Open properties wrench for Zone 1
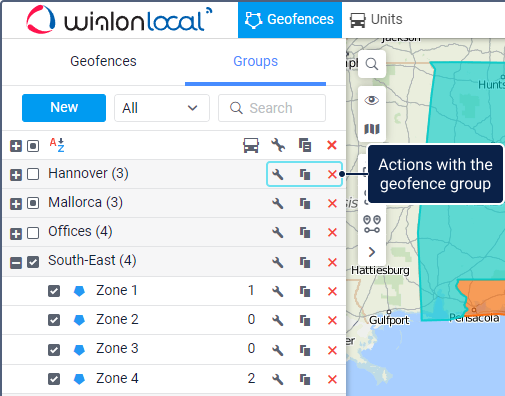This screenshot has height=396, width=505. click(277, 291)
